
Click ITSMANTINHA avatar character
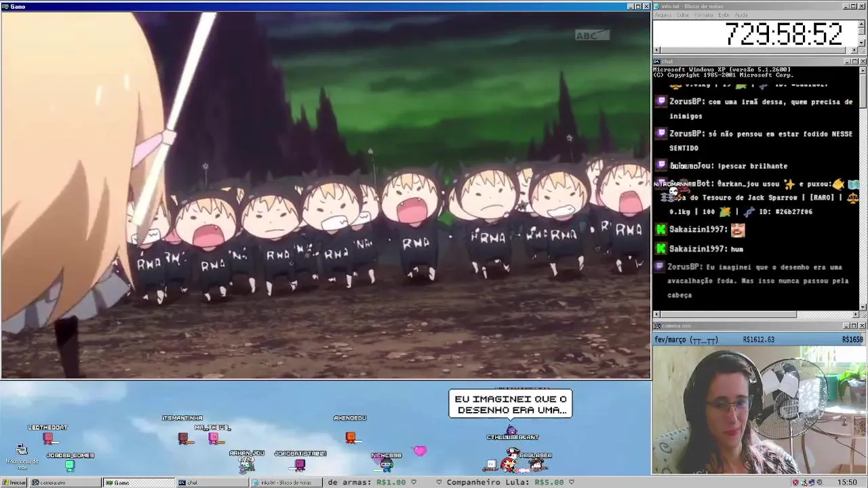coord(183,439)
